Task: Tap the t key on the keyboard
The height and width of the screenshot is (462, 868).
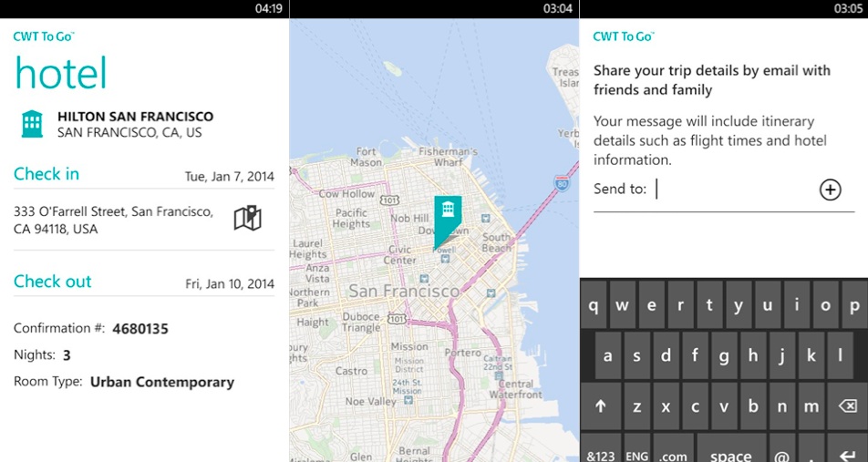Action: (709, 305)
